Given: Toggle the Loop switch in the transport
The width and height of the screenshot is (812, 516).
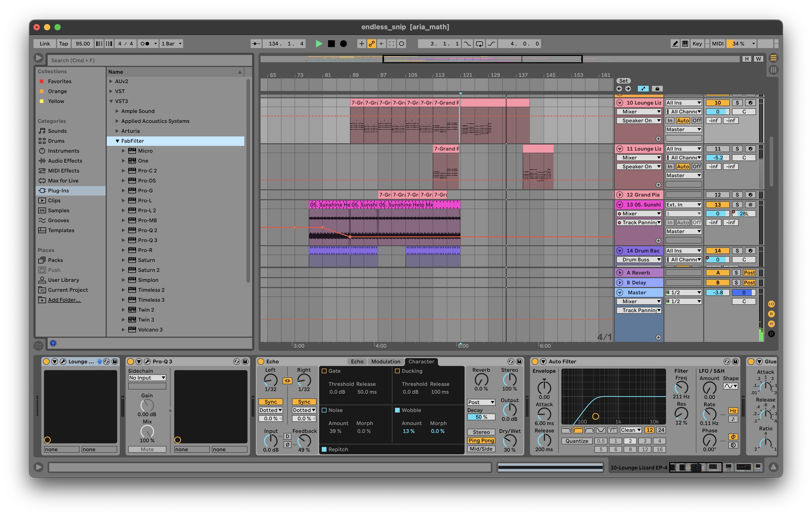Looking at the screenshot, I should [479, 43].
